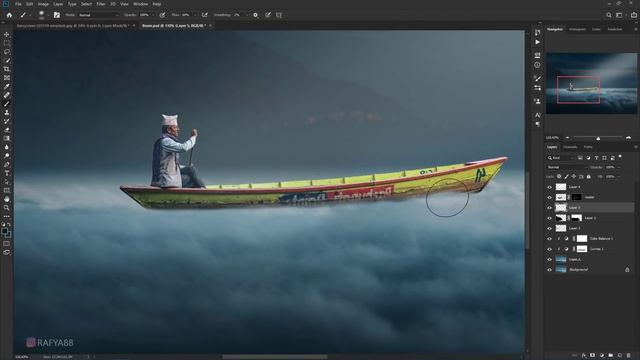Click the search icon at top right
This screenshot has height=360, width=640.
point(609,15)
